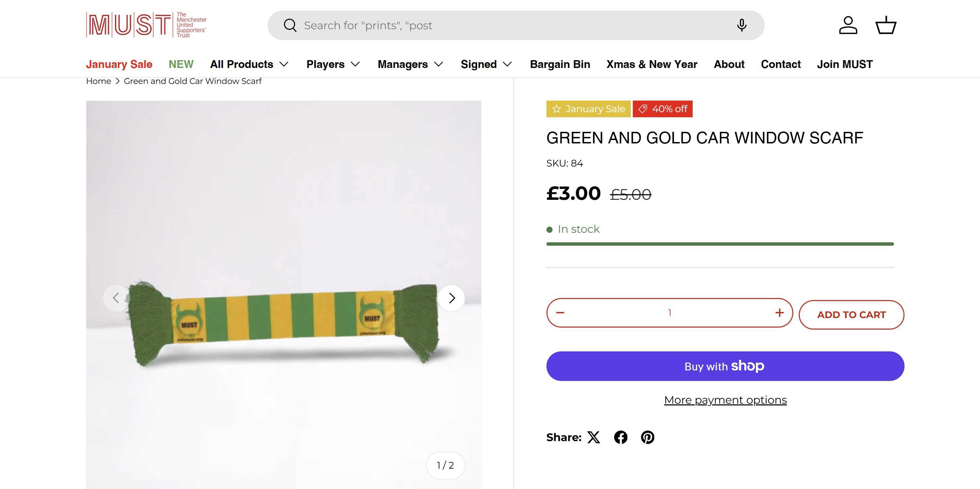Share product on Pinterest
Screen dimensions: 980x489
pyautogui.click(x=647, y=437)
